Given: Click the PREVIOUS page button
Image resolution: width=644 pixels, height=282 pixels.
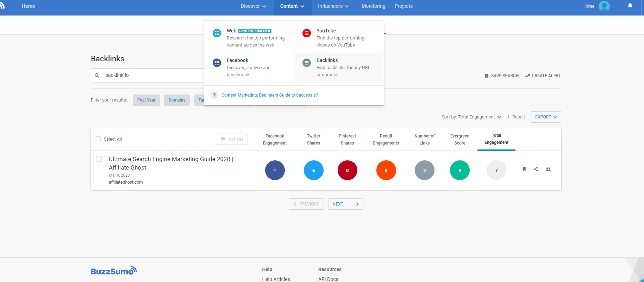Looking at the screenshot, I should pos(306,204).
